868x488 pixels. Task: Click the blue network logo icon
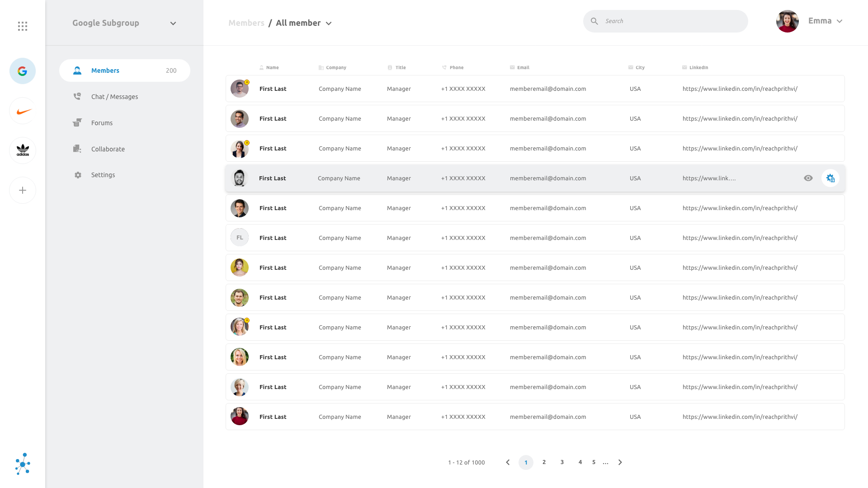tap(23, 464)
